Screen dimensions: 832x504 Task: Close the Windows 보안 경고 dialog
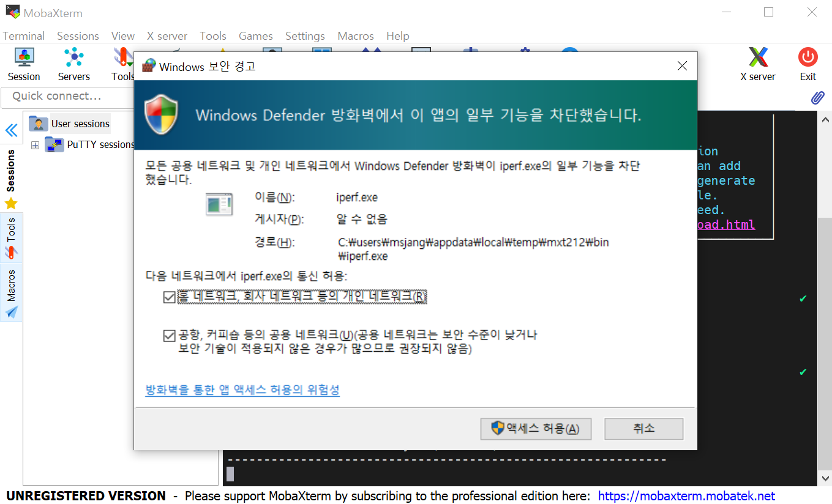[682, 66]
